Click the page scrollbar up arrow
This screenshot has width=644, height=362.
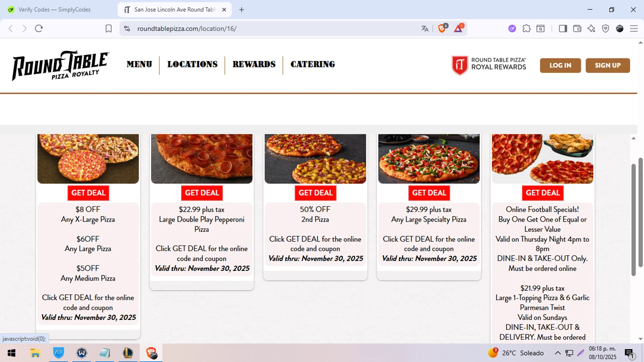click(641, 43)
